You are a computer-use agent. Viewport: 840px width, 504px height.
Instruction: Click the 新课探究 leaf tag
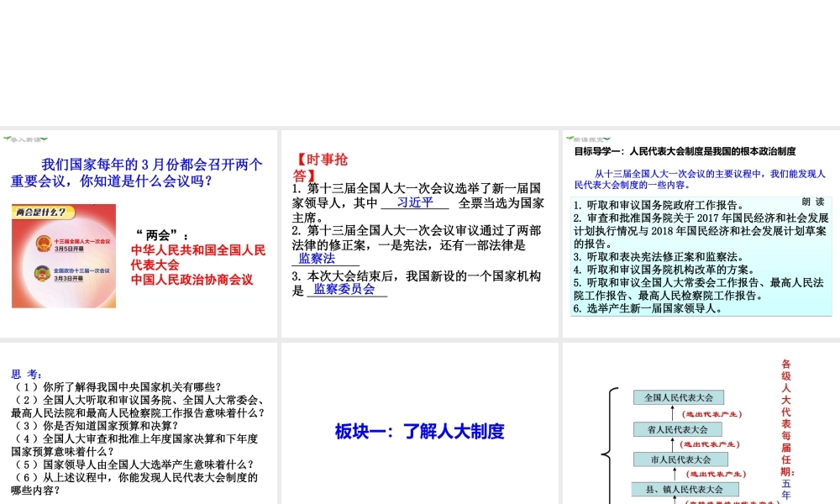(588, 139)
